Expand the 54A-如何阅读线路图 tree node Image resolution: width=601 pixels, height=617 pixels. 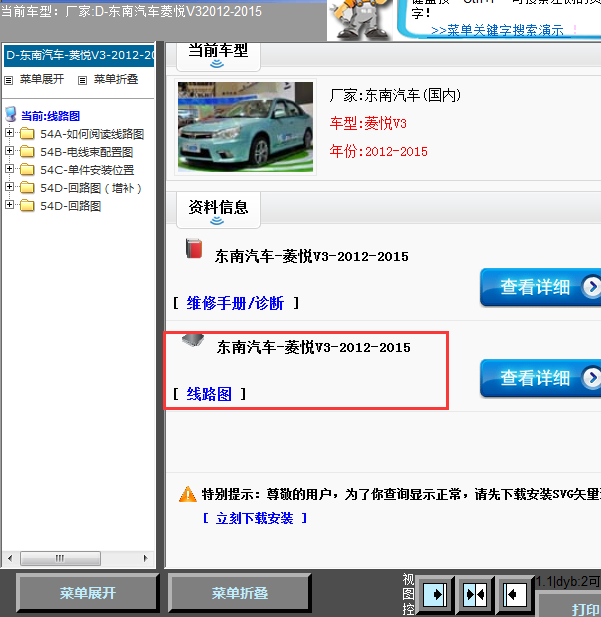point(9,133)
